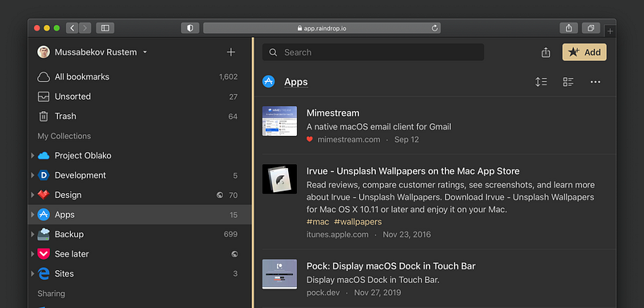Click the Design red gem icon
Screen dimensions: 644x308
[43, 195]
